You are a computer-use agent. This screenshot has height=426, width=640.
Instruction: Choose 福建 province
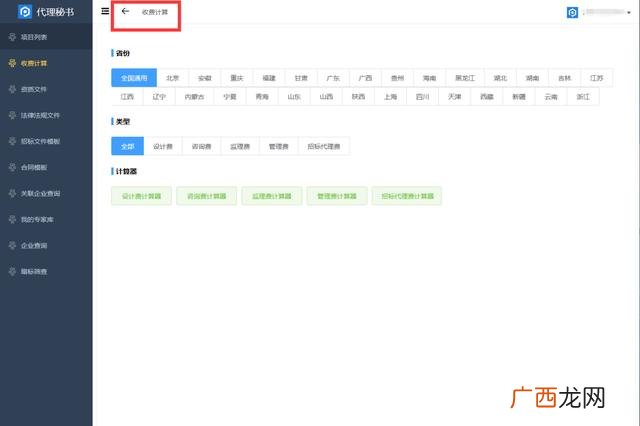(x=269, y=78)
